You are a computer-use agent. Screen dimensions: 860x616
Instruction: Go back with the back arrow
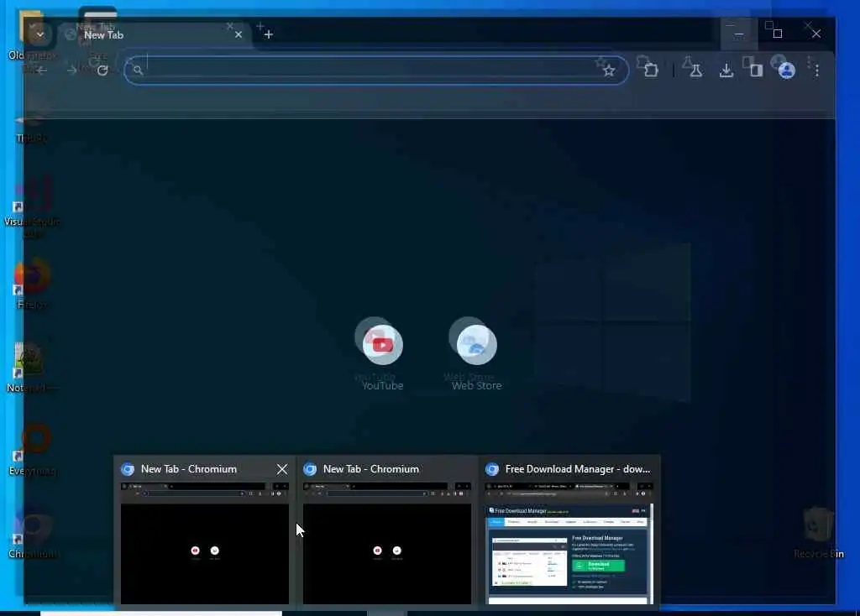42,70
